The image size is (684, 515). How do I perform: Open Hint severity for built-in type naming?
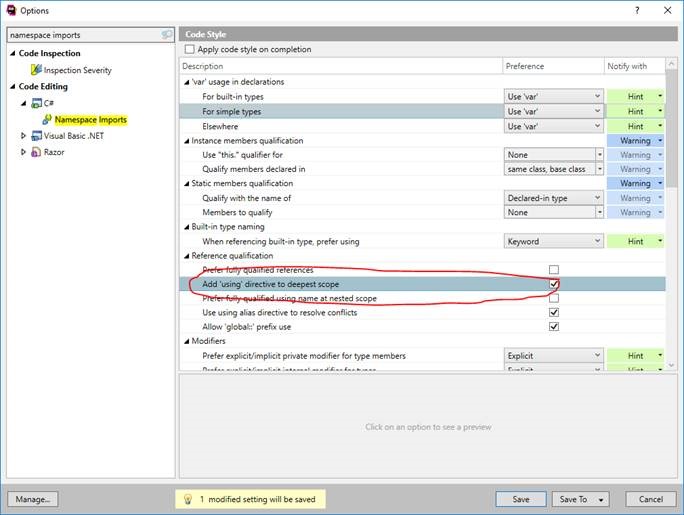coord(635,241)
